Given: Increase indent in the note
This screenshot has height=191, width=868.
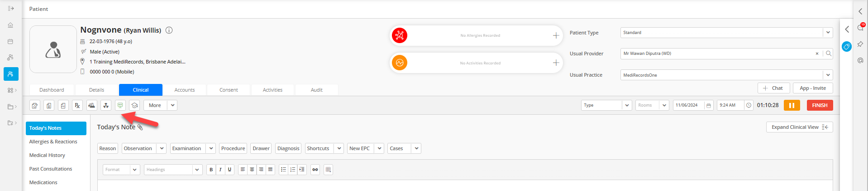Looking at the screenshot, I should tap(302, 170).
